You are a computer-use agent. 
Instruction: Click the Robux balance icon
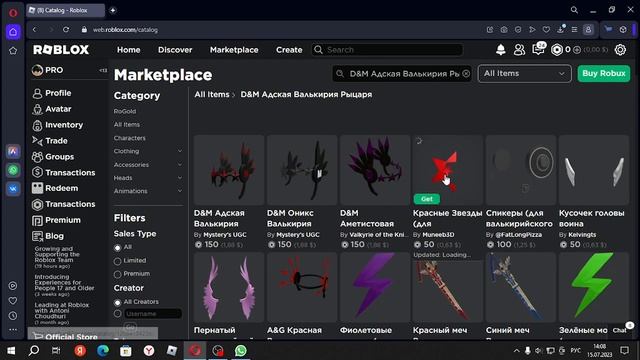[557, 50]
